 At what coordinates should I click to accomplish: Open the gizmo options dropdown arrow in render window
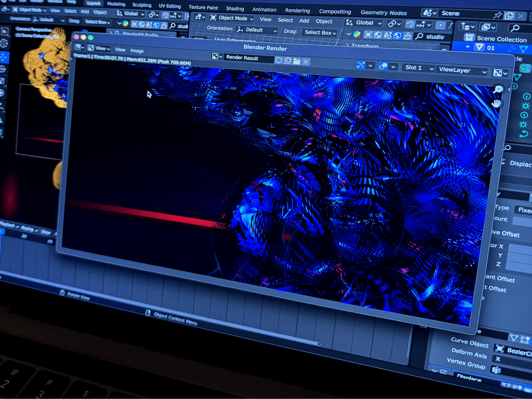click(x=370, y=66)
